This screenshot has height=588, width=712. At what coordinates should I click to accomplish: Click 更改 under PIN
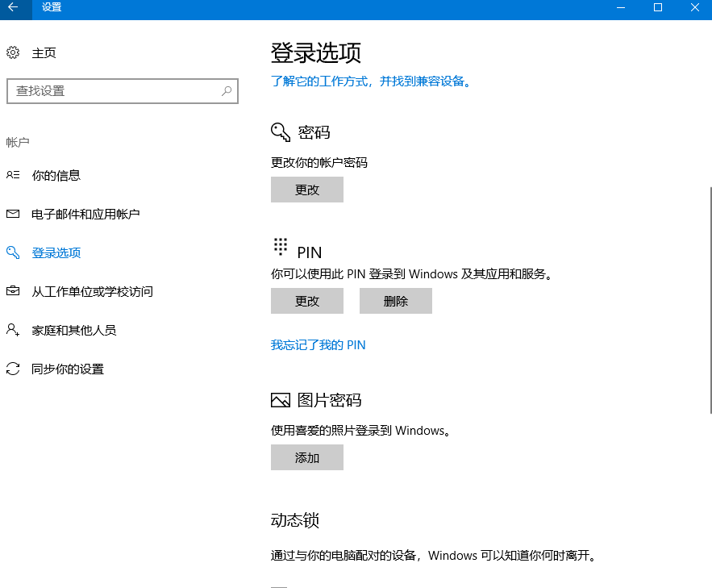306,301
